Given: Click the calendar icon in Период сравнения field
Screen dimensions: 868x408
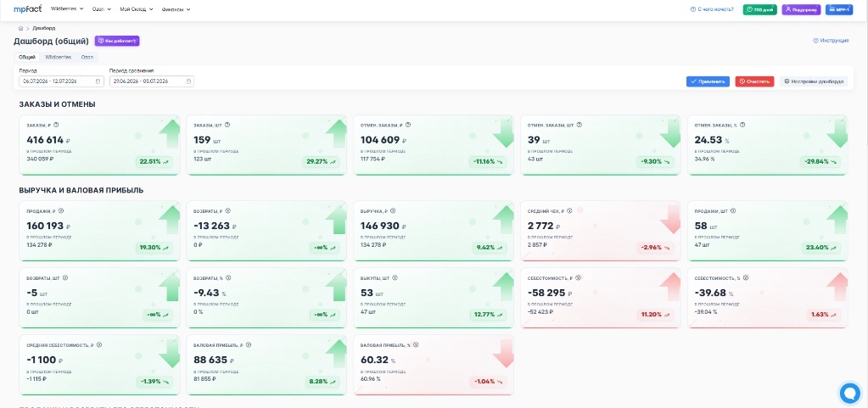Looking at the screenshot, I should click(188, 81).
